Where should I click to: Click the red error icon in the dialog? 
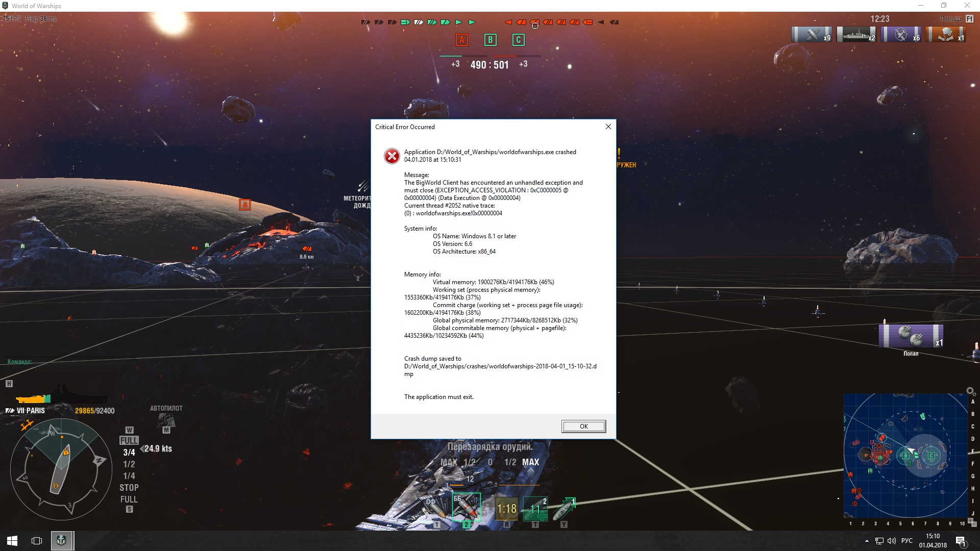392,156
